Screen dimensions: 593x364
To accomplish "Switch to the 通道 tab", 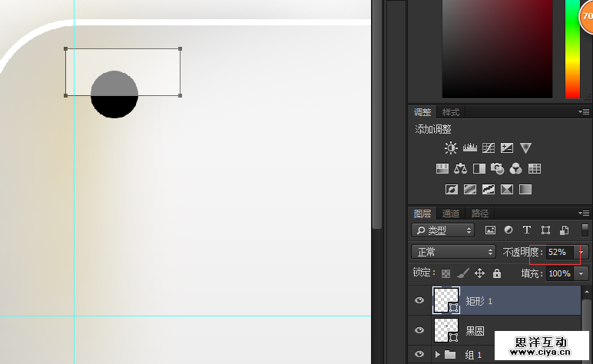I will [x=451, y=213].
